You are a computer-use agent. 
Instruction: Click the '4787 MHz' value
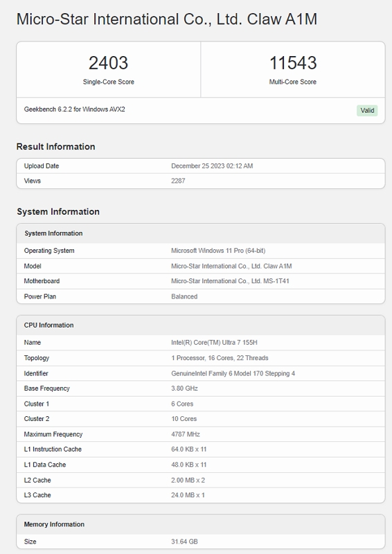pyautogui.click(x=186, y=434)
